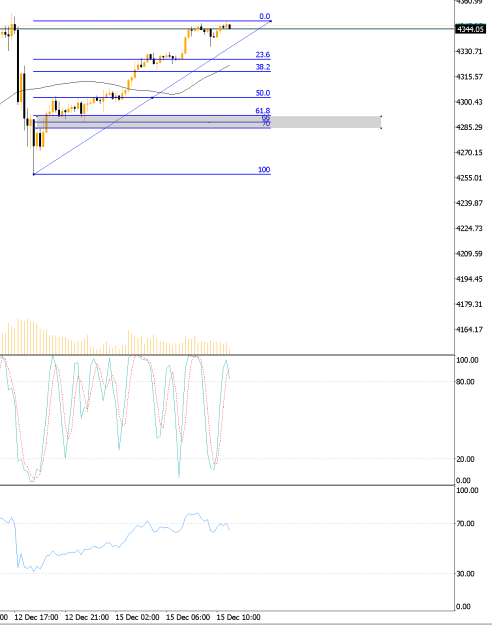This screenshot has width=492, height=625.
Task: Click the 15 Dec 06:00 time label
Action: point(188,617)
